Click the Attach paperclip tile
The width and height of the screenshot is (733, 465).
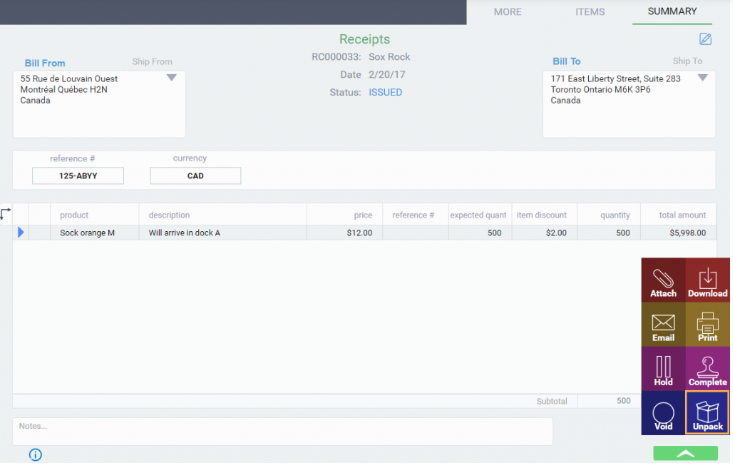pos(665,281)
